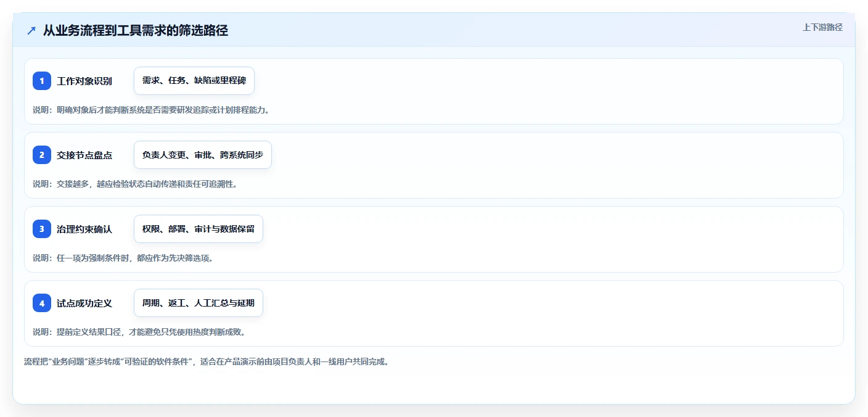Select the step title 试点成功定义
Screen dimensions: 868x417
[84, 303]
